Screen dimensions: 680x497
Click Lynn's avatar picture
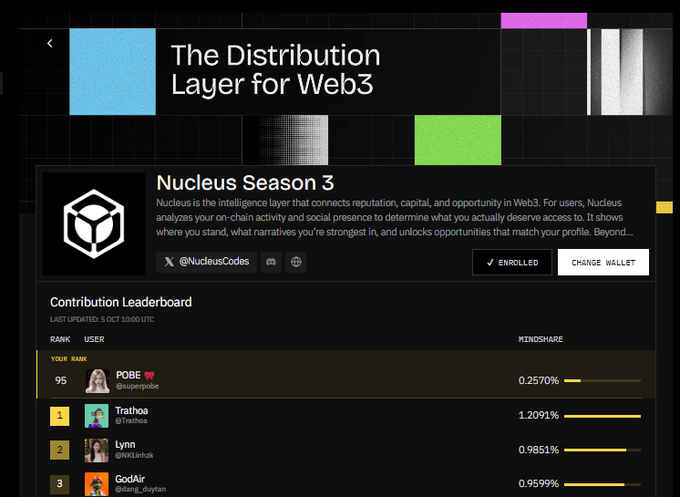coord(97,450)
